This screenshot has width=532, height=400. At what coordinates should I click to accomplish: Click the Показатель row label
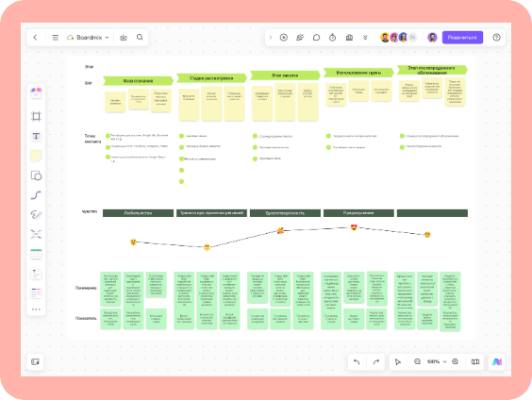pyautogui.click(x=86, y=318)
